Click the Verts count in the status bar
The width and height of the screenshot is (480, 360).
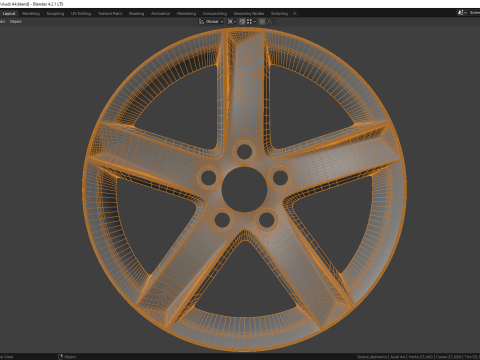coord(420,357)
